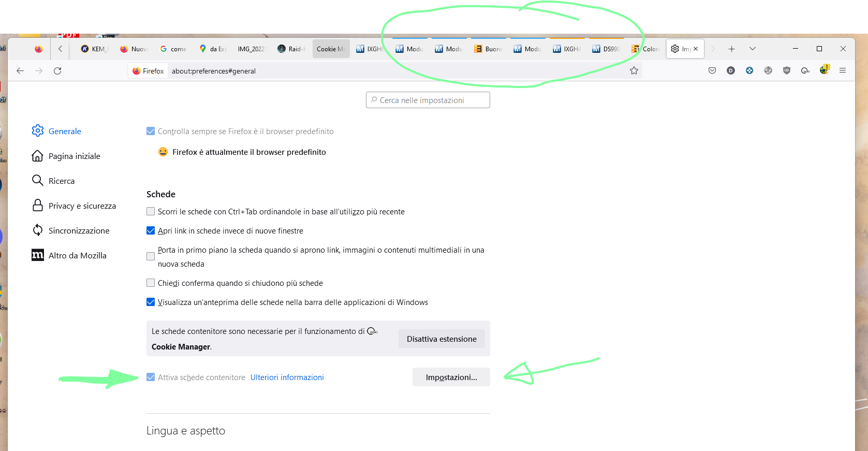Click the Disattiva estensione button
Image resolution: width=868 pixels, height=451 pixels.
pos(442,339)
